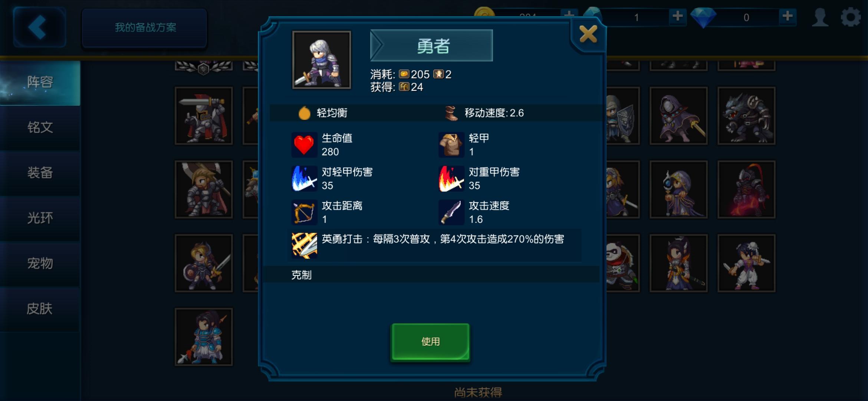
Task: Switch to the 铭文 tab
Action: [40, 128]
